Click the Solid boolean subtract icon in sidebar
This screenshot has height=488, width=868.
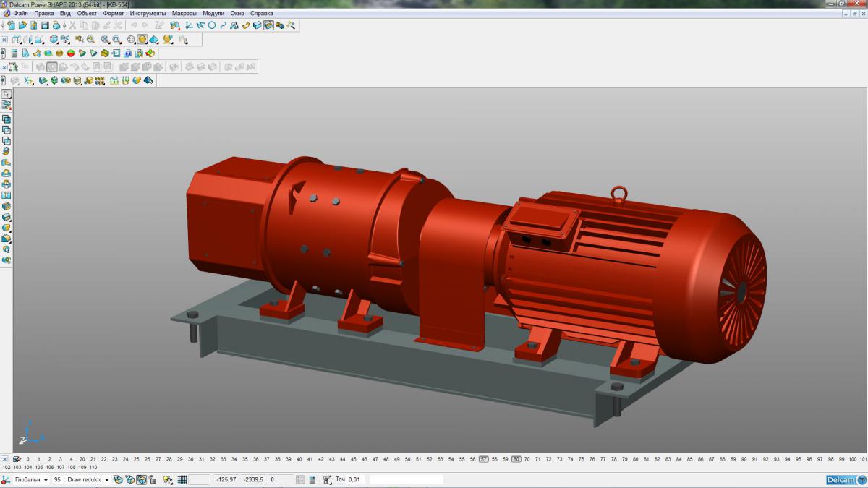tap(7, 129)
